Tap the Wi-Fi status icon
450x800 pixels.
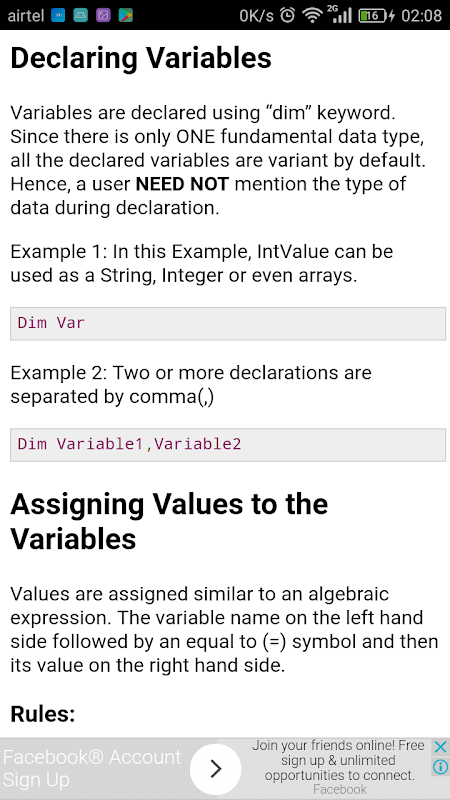click(x=312, y=15)
